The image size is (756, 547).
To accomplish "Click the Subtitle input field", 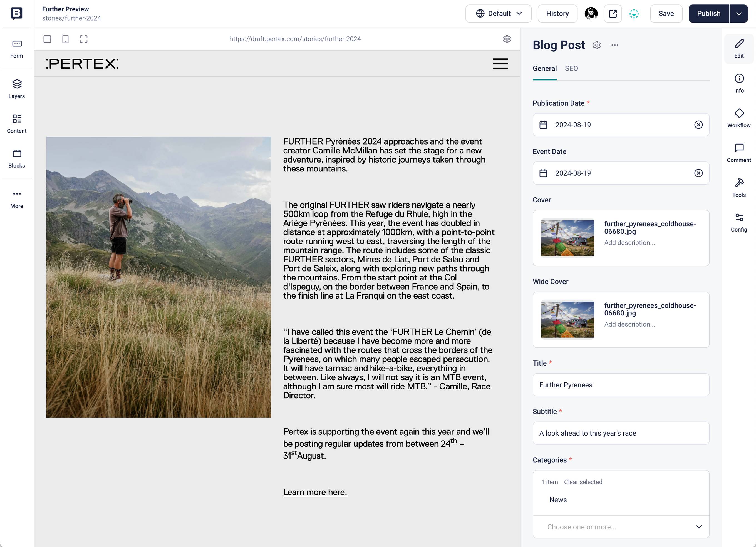I will click(621, 433).
